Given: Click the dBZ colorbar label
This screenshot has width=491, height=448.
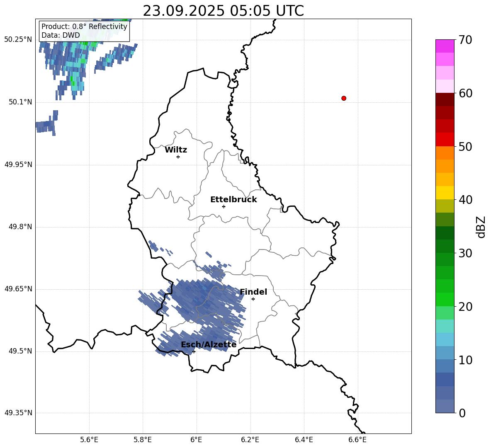Looking at the screenshot, I should click(481, 227).
